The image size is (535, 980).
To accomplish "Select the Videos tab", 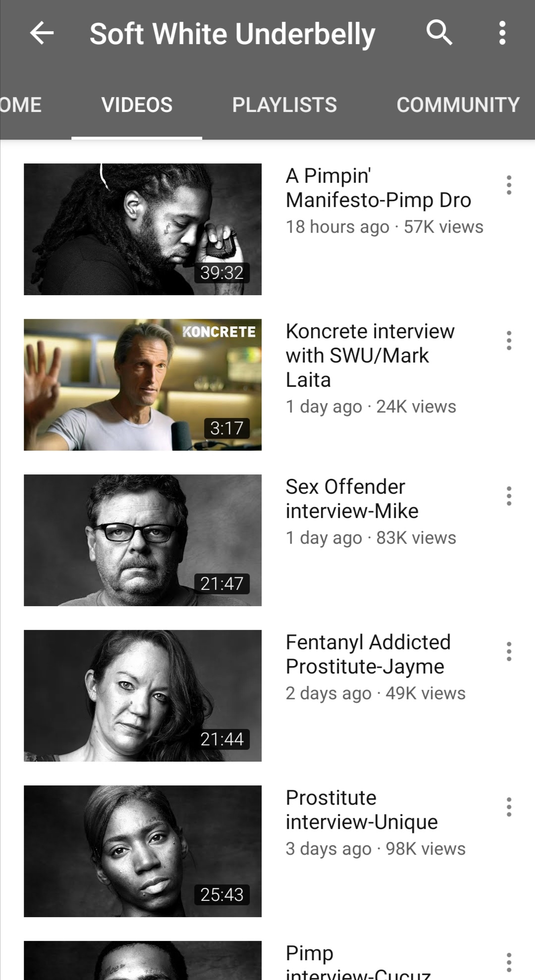I will (x=137, y=105).
